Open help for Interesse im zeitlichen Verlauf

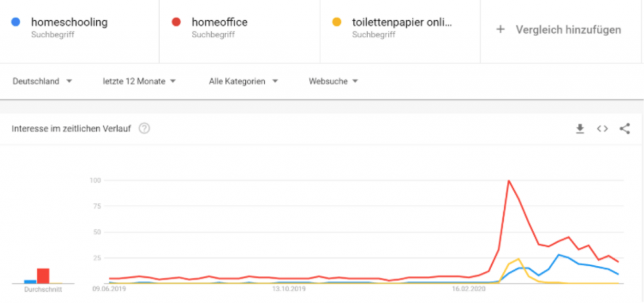tap(144, 129)
